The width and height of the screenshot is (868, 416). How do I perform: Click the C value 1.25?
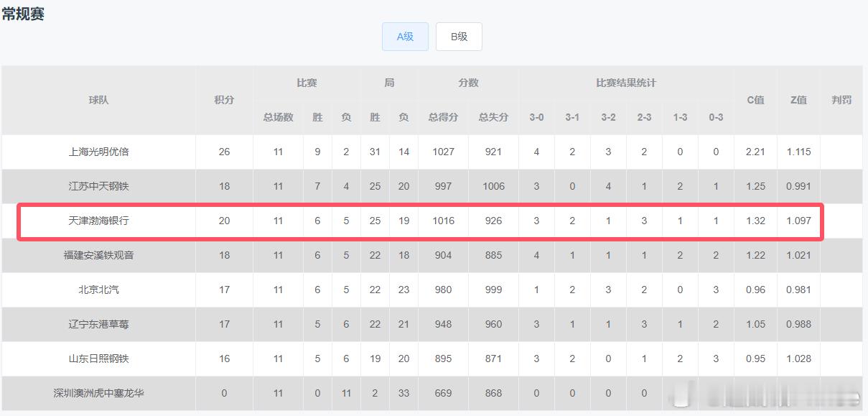pyautogui.click(x=755, y=186)
